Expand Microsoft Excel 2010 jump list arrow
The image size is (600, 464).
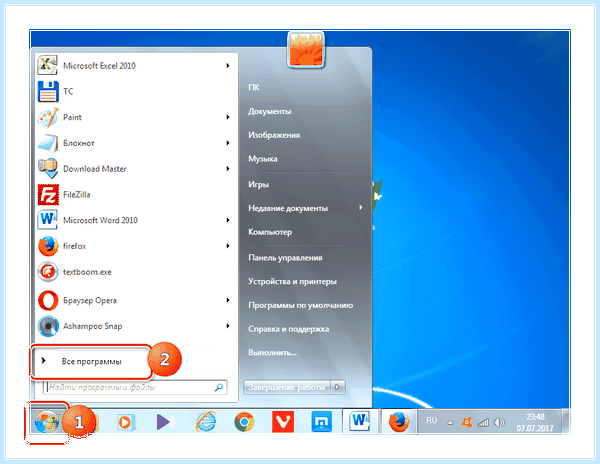click(228, 65)
